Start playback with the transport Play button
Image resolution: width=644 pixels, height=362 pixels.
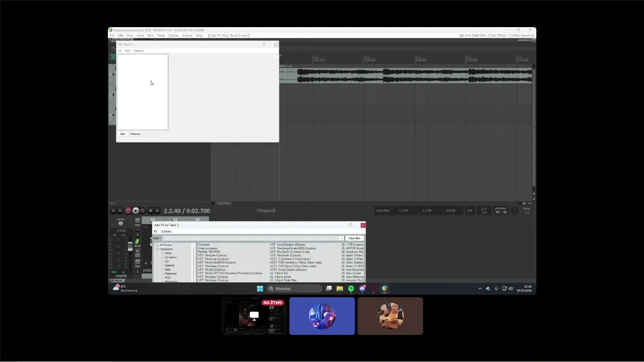[x=135, y=211]
